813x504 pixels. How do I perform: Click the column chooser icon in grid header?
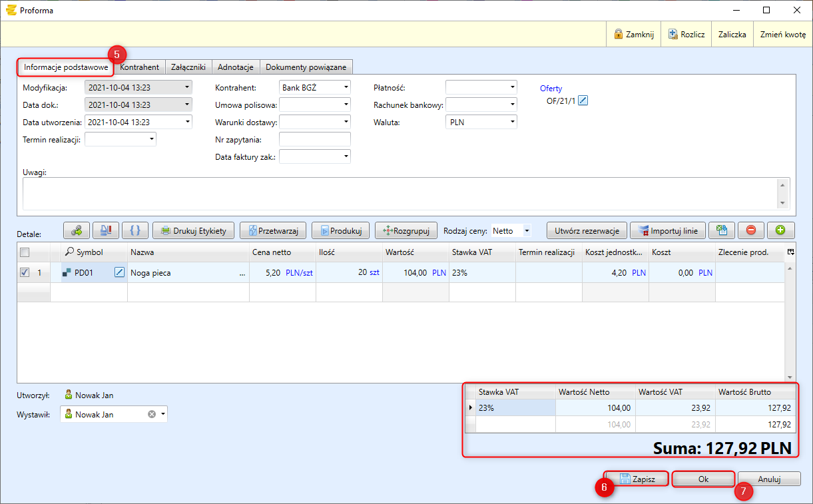point(790,252)
